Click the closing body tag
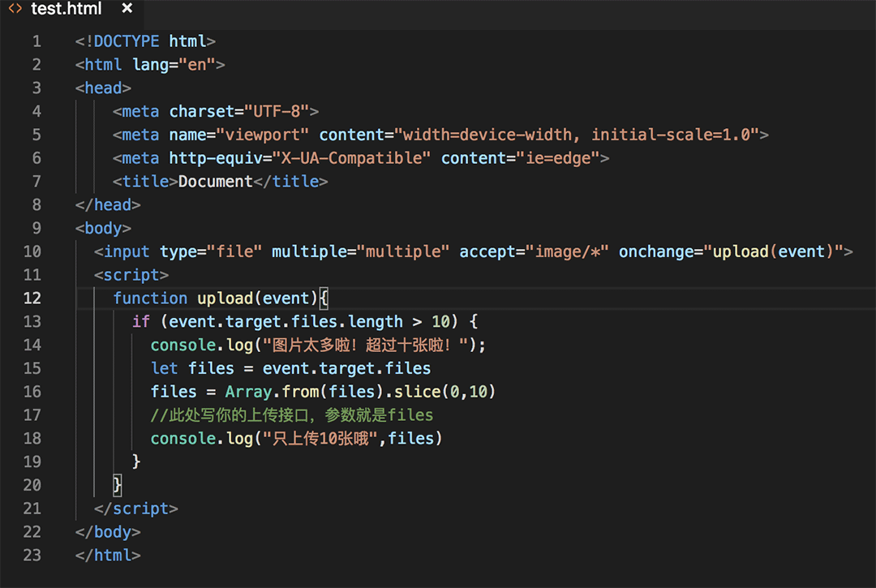 (x=108, y=532)
